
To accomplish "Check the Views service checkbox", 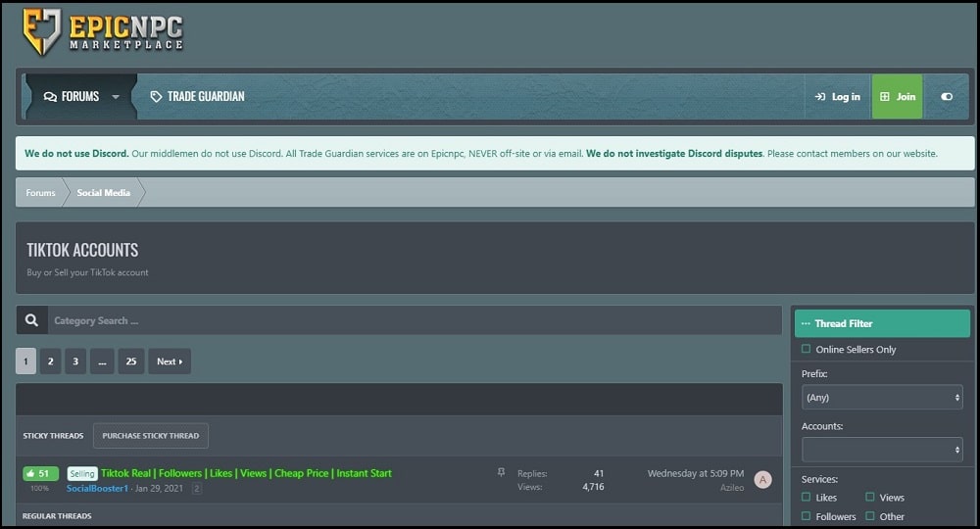I will pyautogui.click(x=870, y=497).
